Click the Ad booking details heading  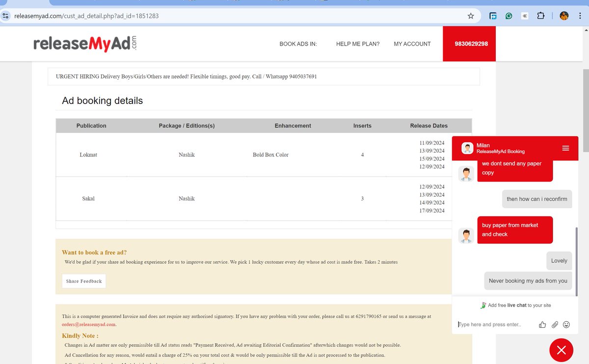pos(102,101)
